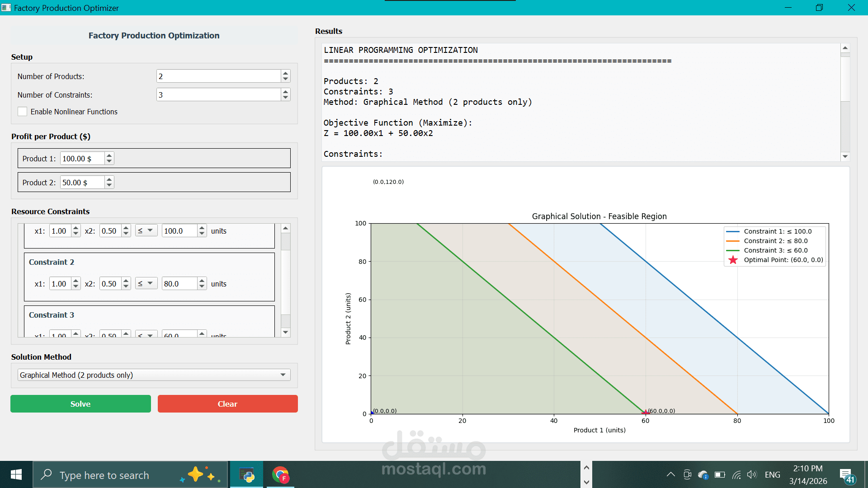
Task: Increase Number of Products spinner
Action: (x=285, y=73)
